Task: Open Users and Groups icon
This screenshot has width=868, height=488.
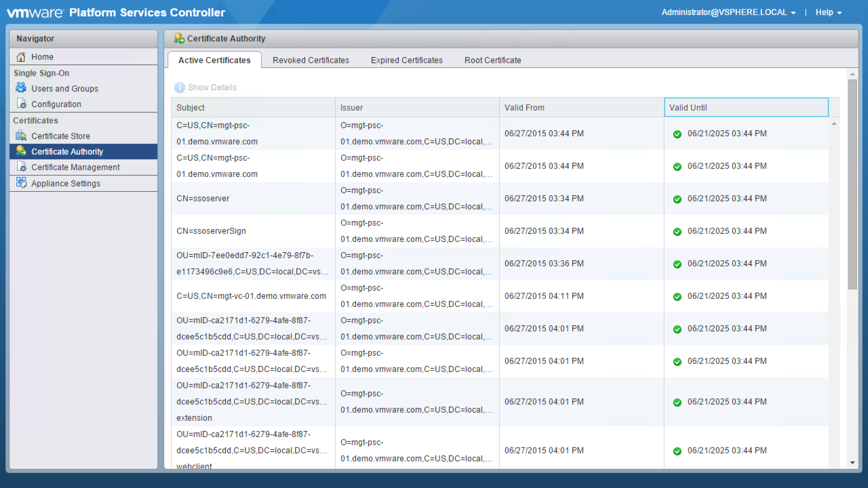Action: [x=21, y=88]
